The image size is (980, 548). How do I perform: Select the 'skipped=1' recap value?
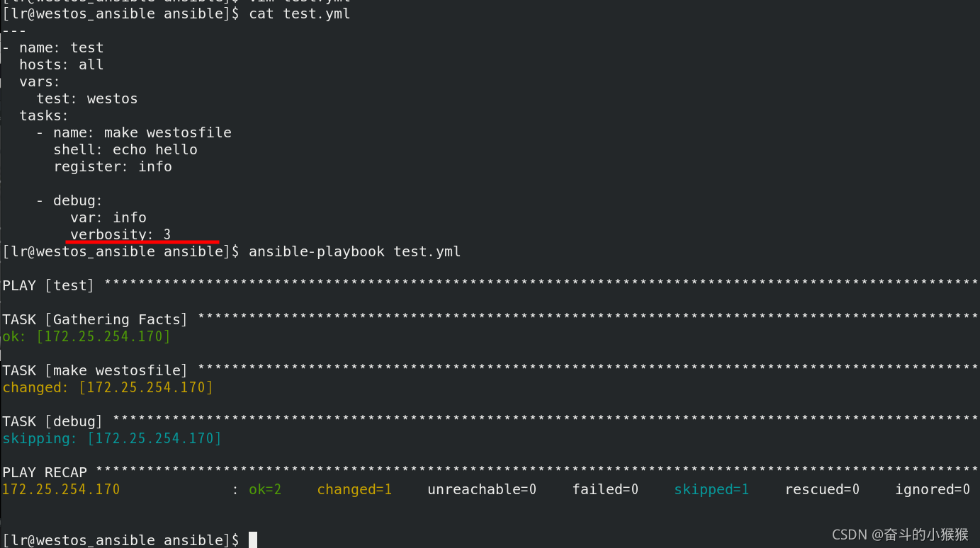[711, 489]
